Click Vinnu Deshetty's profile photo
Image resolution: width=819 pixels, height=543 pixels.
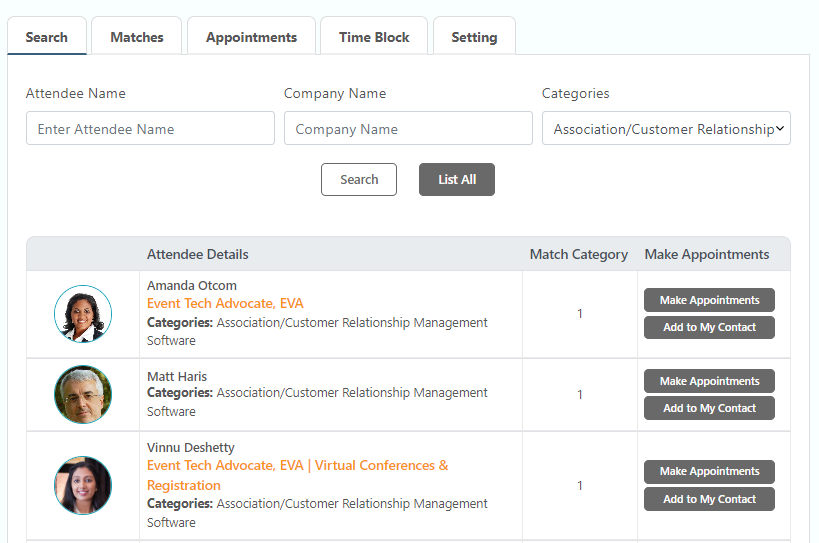click(x=83, y=485)
